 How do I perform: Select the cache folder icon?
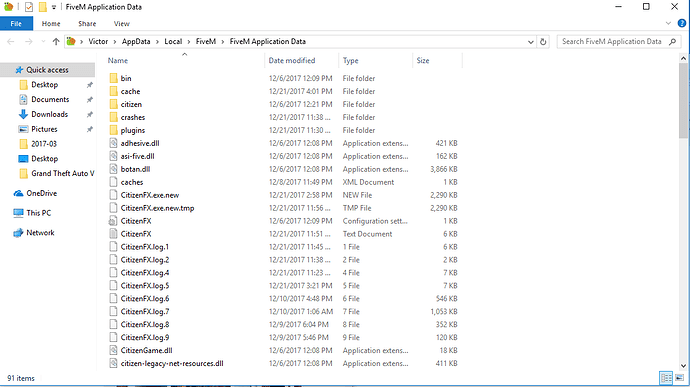coord(113,92)
